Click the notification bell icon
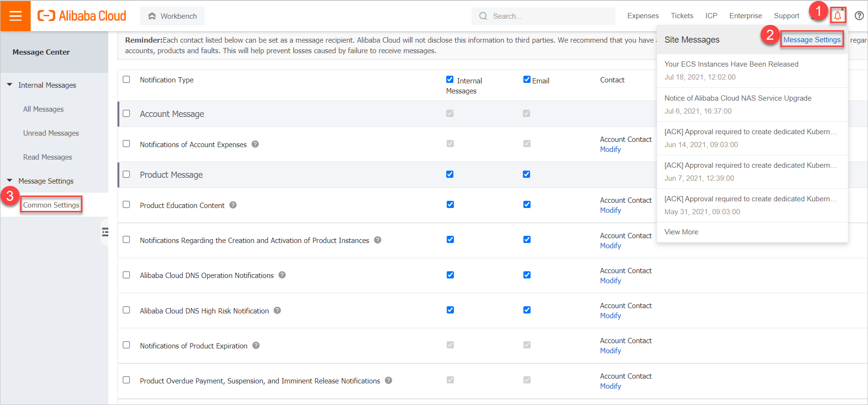This screenshot has height=405, width=868. (837, 16)
